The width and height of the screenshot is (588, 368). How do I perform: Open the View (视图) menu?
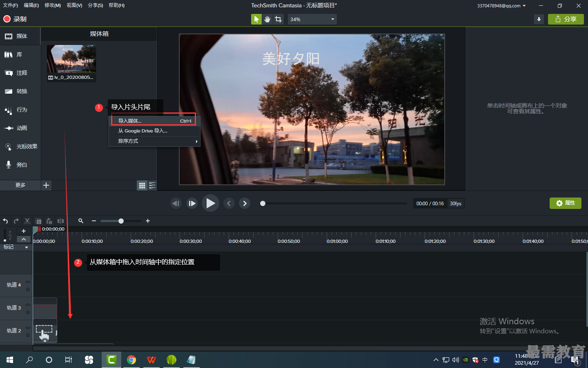(74, 5)
